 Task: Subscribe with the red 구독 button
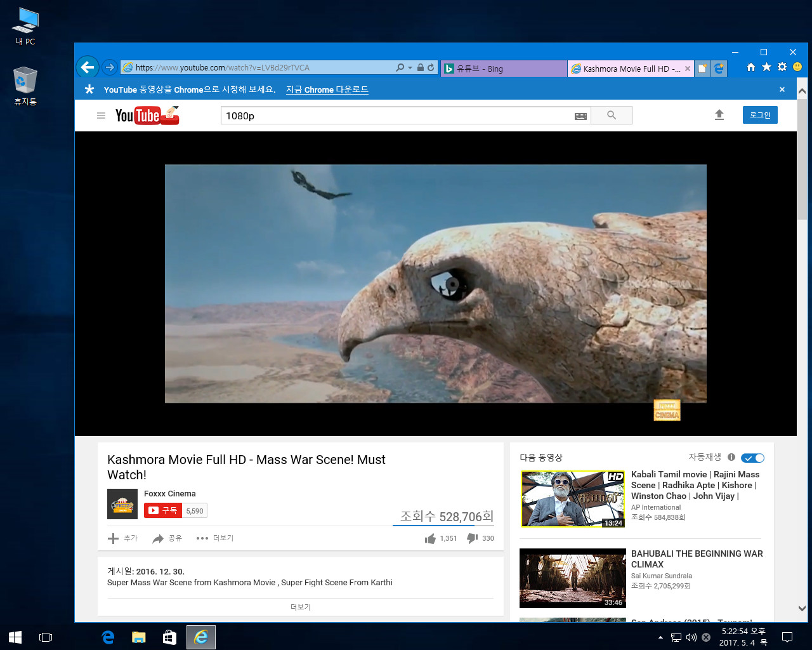tap(163, 510)
